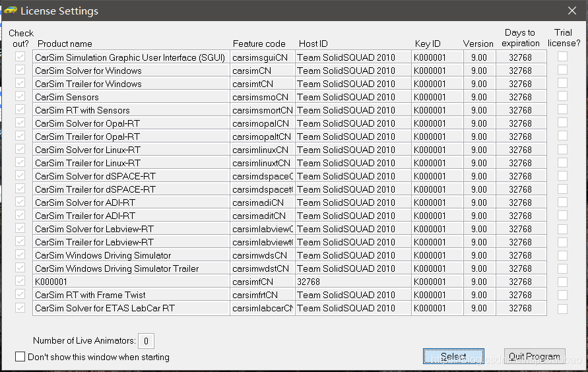Click Version 9.00 for CarSim RT with Sensors
The width and height of the screenshot is (588, 372).
[479, 110]
